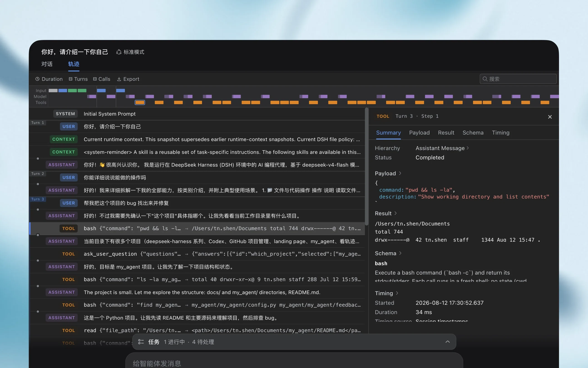Click the task list icon beside 任务

pos(141,342)
